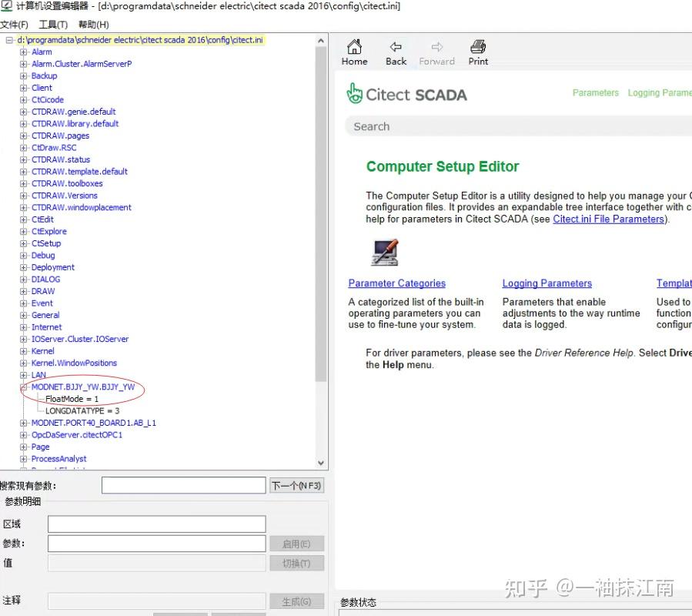Click the help Search field
The width and height of the screenshot is (692, 616).
(519, 127)
